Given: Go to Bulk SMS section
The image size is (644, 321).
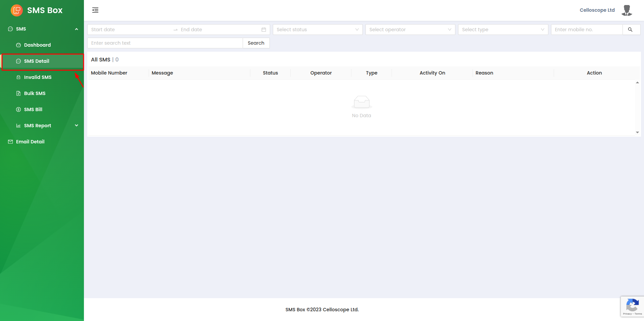Looking at the screenshot, I should click(35, 93).
